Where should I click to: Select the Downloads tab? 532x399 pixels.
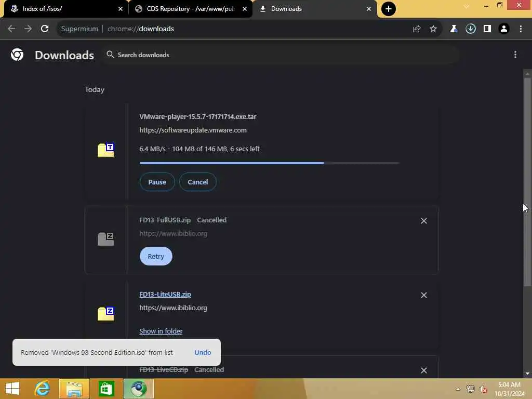314,9
